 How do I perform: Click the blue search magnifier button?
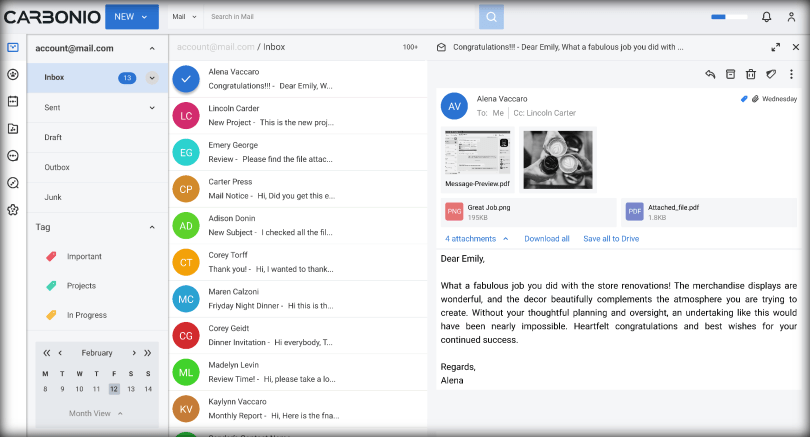491,17
